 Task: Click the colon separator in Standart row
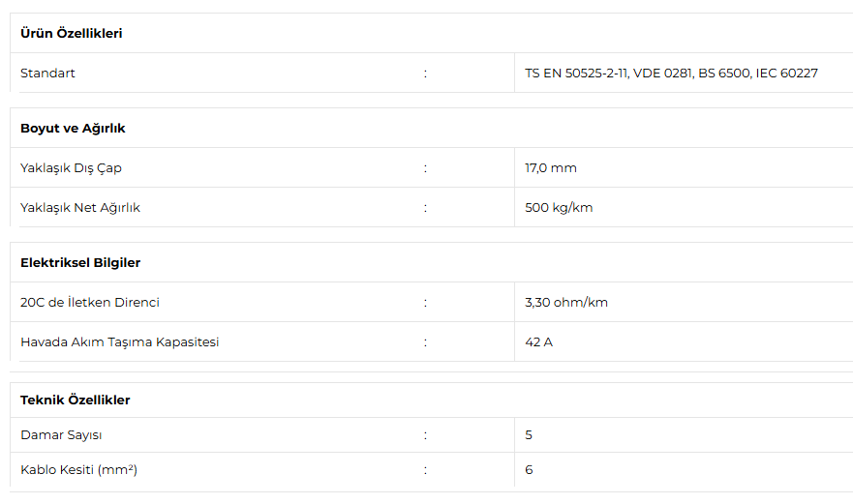pyautogui.click(x=425, y=74)
